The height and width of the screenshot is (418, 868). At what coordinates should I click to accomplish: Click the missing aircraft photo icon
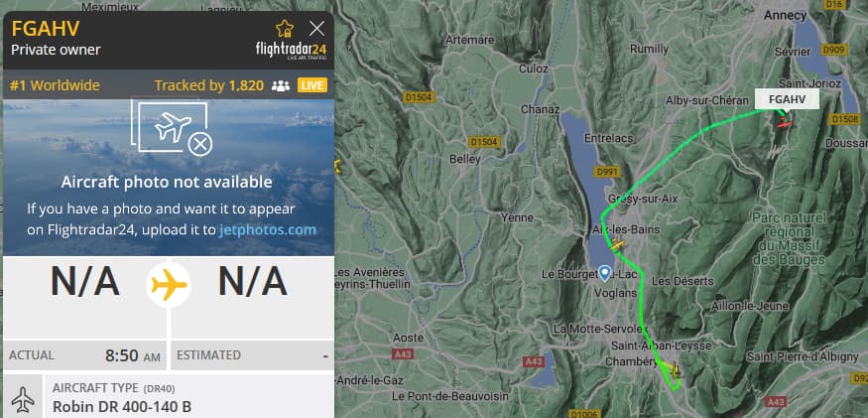[172, 128]
